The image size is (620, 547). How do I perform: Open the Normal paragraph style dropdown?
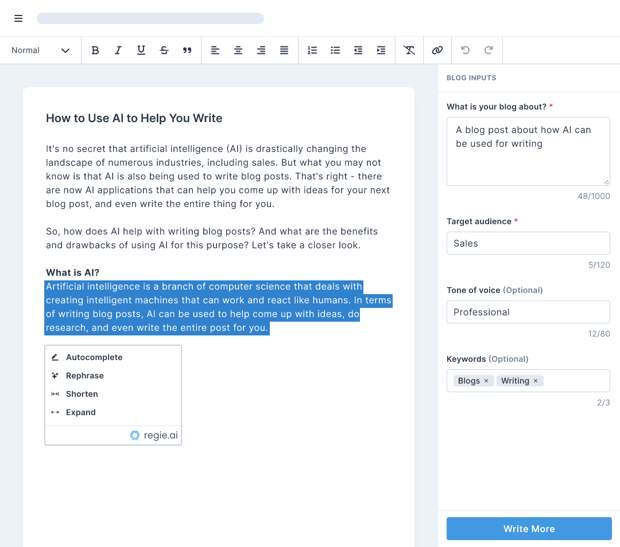40,50
